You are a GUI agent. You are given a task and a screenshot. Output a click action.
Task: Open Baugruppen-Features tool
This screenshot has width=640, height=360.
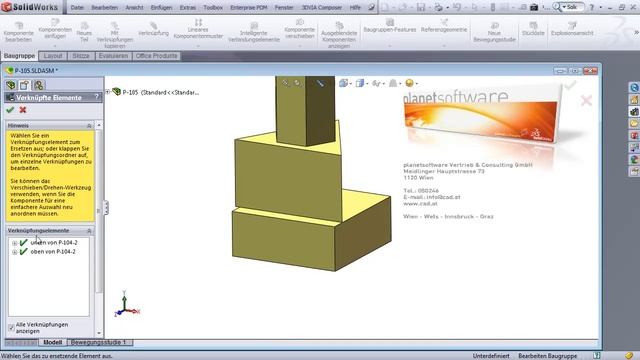(x=390, y=26)
